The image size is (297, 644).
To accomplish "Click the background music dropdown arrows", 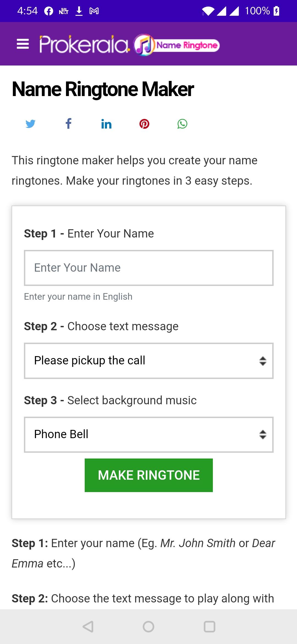I will click(263, 435).
